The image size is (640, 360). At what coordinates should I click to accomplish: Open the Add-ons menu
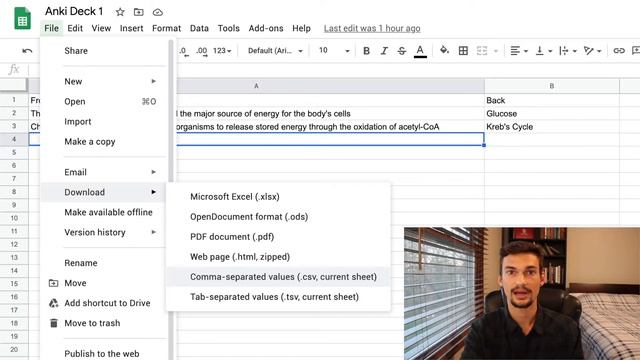pos(266,28)
